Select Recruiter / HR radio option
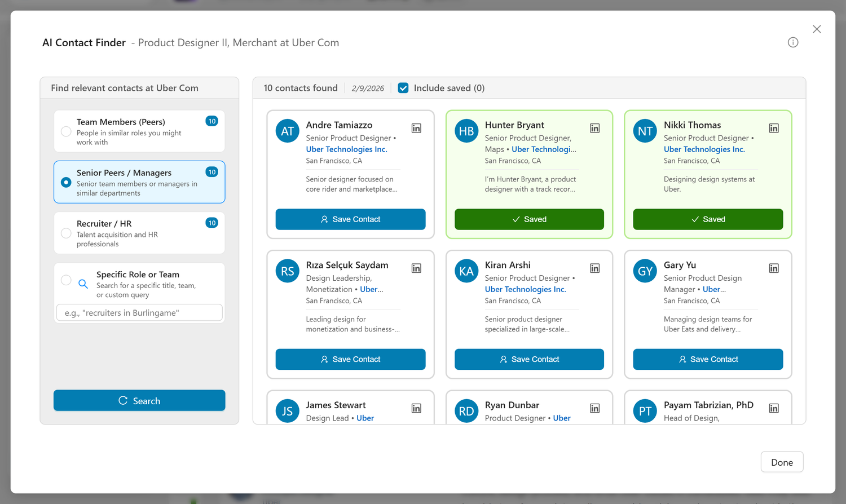Viewport: 846px width, 504px height. click(66, 233)
